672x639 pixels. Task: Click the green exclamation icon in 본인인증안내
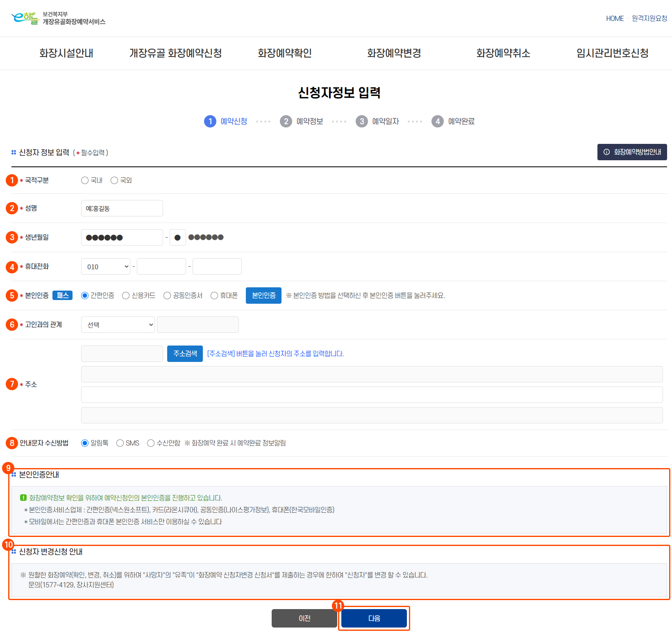pos(23,498)
